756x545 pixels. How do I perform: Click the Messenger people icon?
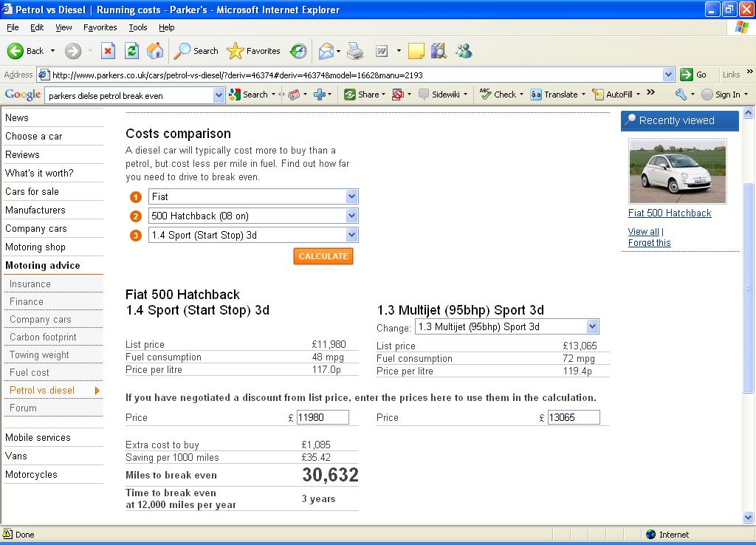(464, 51)
